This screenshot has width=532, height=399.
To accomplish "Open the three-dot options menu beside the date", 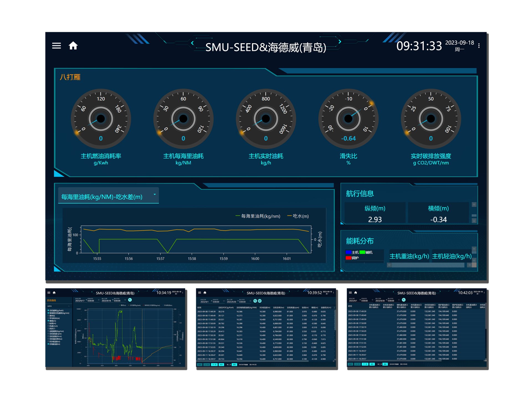I will coord(479,46).
